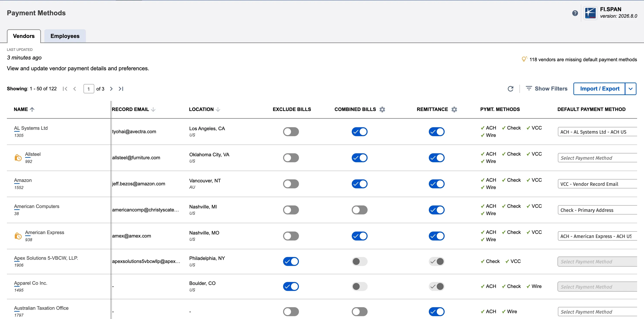Screen dimensions: 644x319
Task: Go to first page of vendors
Action: (x=65, y=89)
